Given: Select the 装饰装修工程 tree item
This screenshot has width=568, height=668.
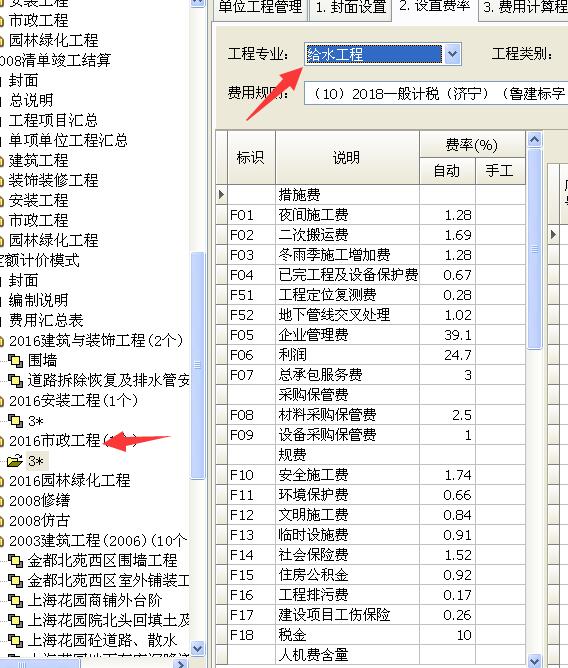Looking at the screenshot, I should click(x=54, y=181).
